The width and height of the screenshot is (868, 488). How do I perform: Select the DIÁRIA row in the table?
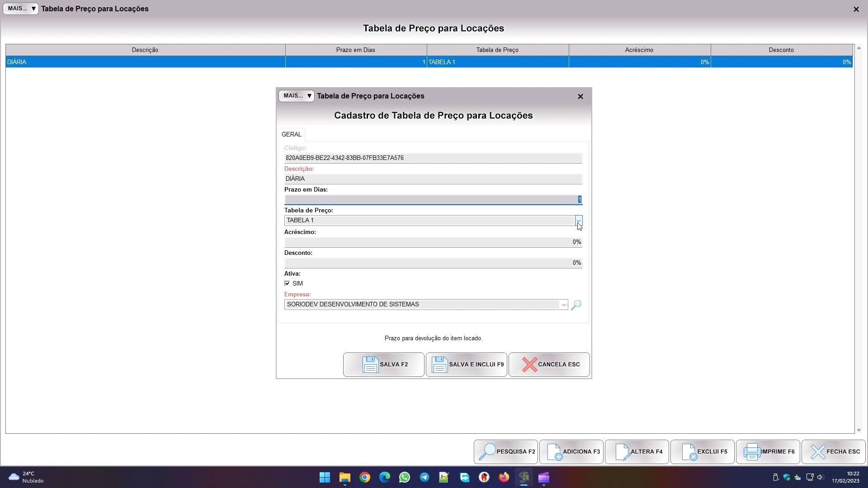pos(145,62)
